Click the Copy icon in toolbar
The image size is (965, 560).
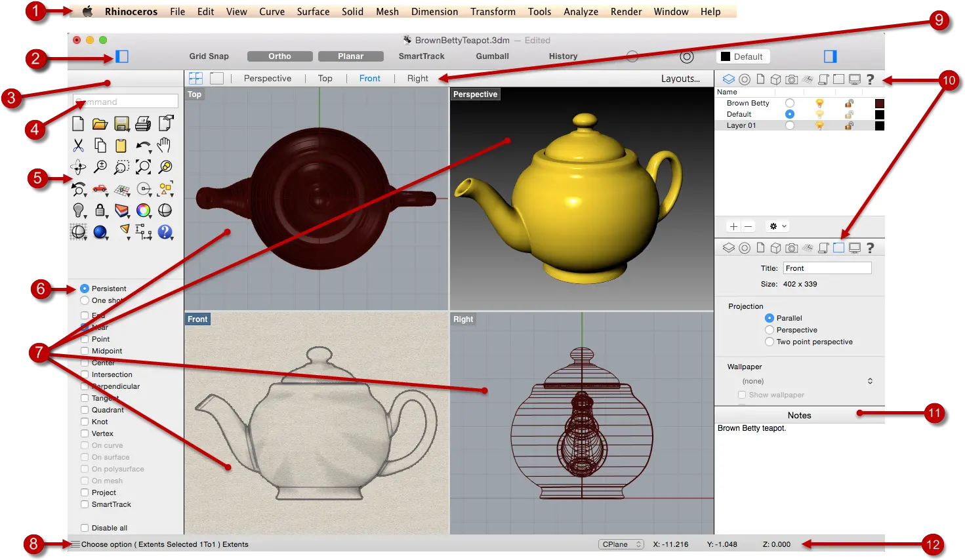[100, 145]
